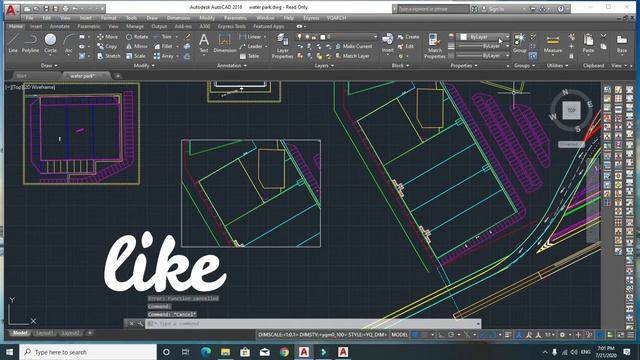Toggle MODEL space button in status bar

pos(399,335)
